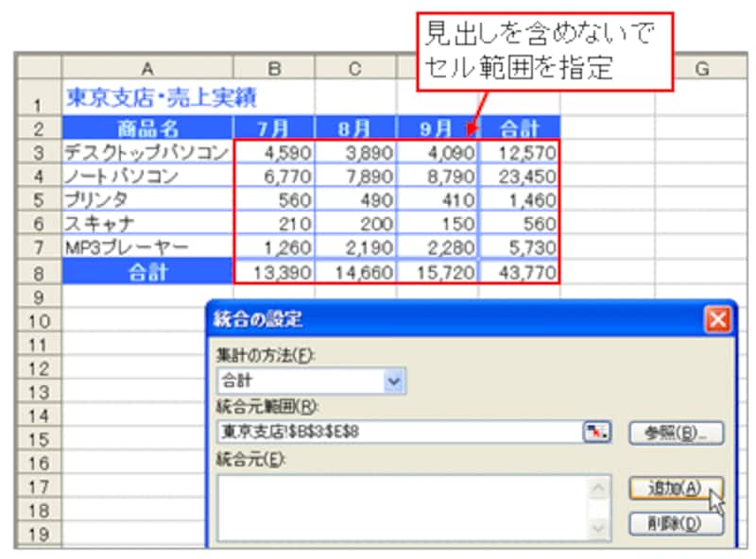
Task: Open the 集計の方法 dropdown
Action: tap(395, 382)
